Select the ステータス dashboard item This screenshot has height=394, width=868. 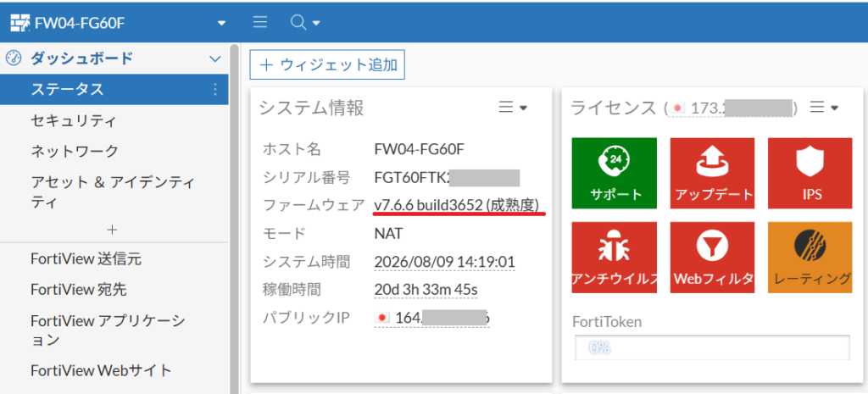tap(114, 90)
